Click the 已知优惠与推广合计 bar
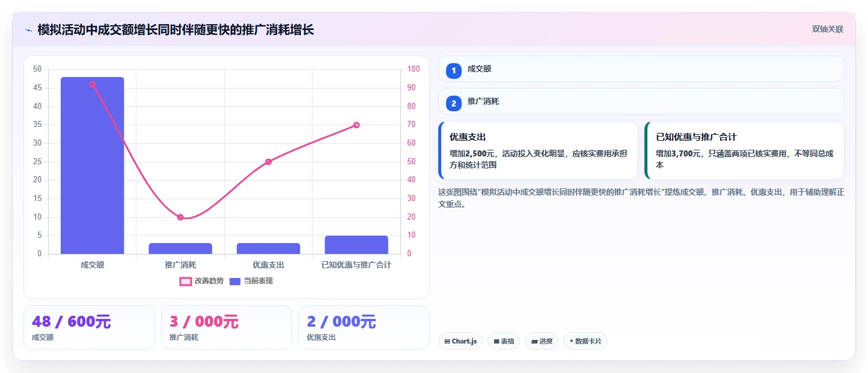The width and height of the screenshot is (868, 373). point(356,245)
